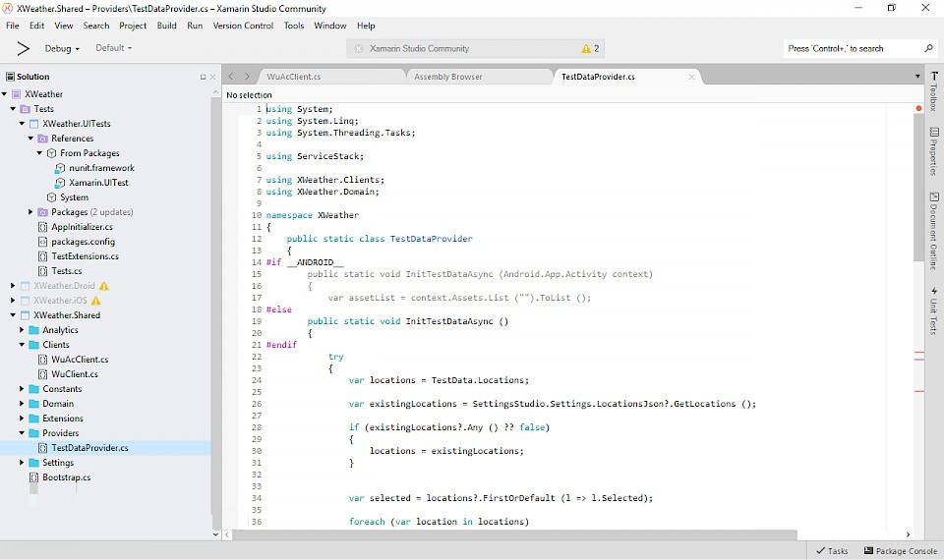
Task: Open the Edit menu
Action: [36, 26]
